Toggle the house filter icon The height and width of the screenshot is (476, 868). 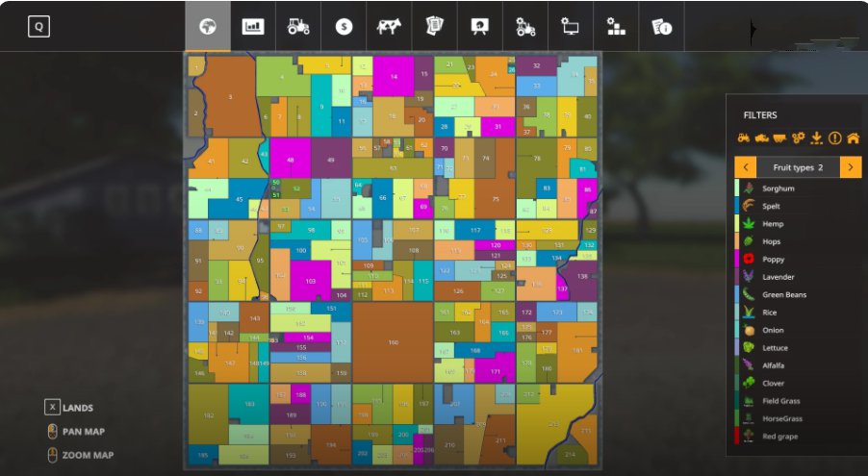[853, 138]
